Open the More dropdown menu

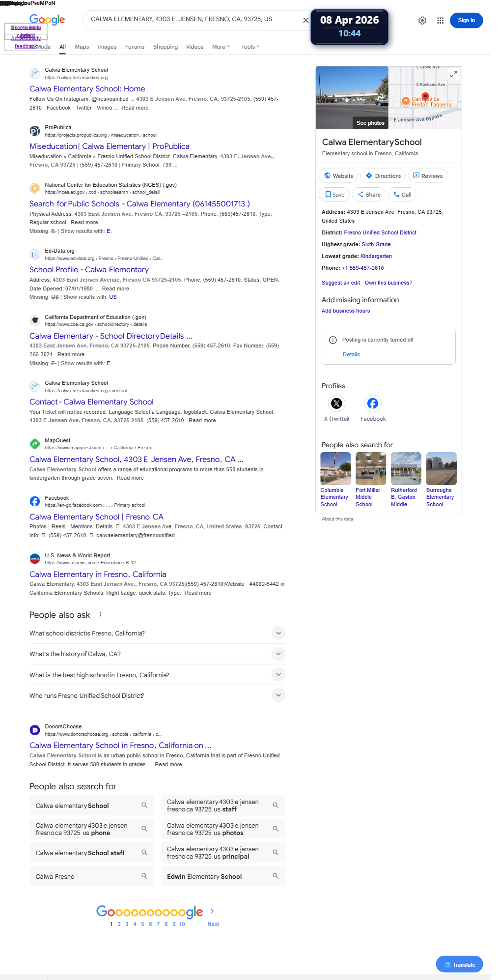pos(221,47)
